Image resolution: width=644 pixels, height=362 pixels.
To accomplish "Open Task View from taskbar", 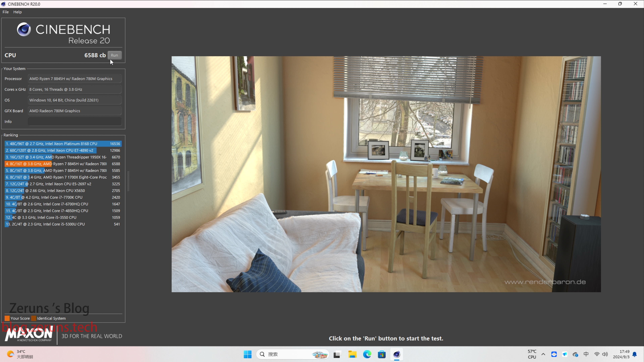I will [337, 354].
